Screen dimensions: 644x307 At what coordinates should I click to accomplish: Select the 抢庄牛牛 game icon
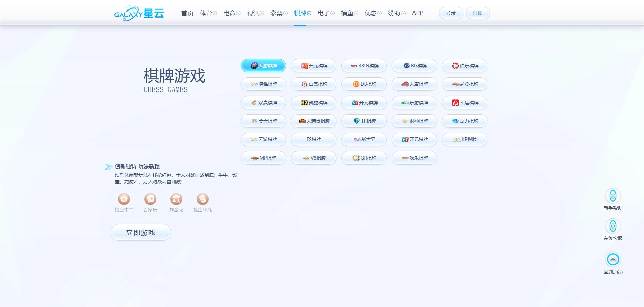pos(124,198)
